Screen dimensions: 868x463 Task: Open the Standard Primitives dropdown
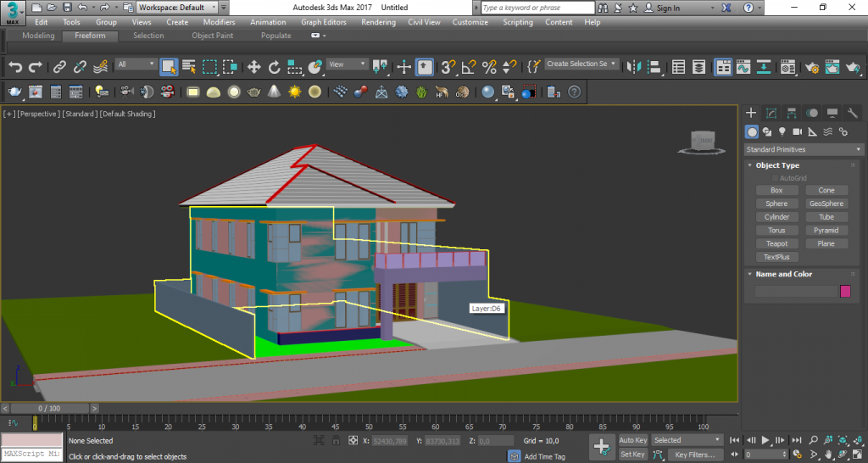click(804, 149)
